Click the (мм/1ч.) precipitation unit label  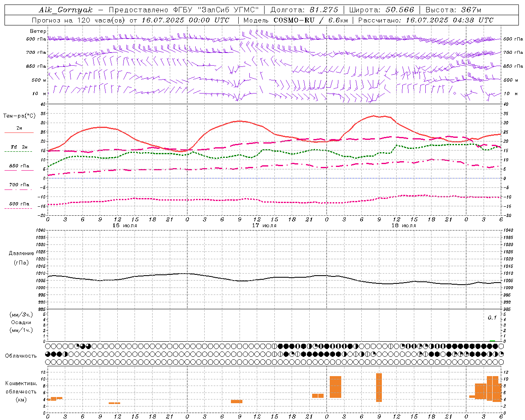click(21, 330)
